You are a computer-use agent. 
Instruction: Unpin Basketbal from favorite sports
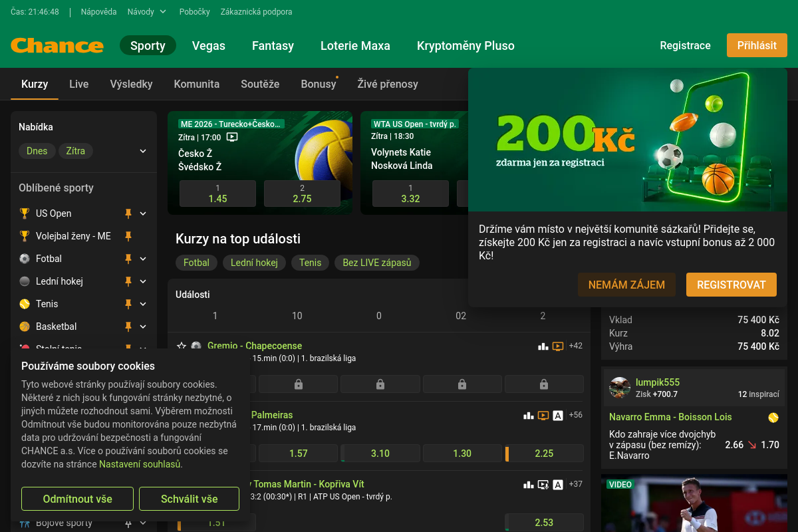(128, 327)
